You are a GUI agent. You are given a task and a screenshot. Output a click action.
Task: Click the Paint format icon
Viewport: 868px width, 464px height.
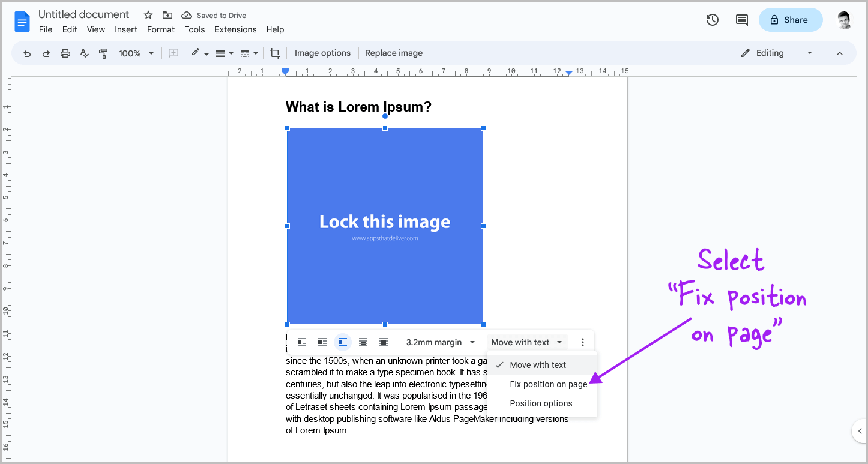coord(103,53)
